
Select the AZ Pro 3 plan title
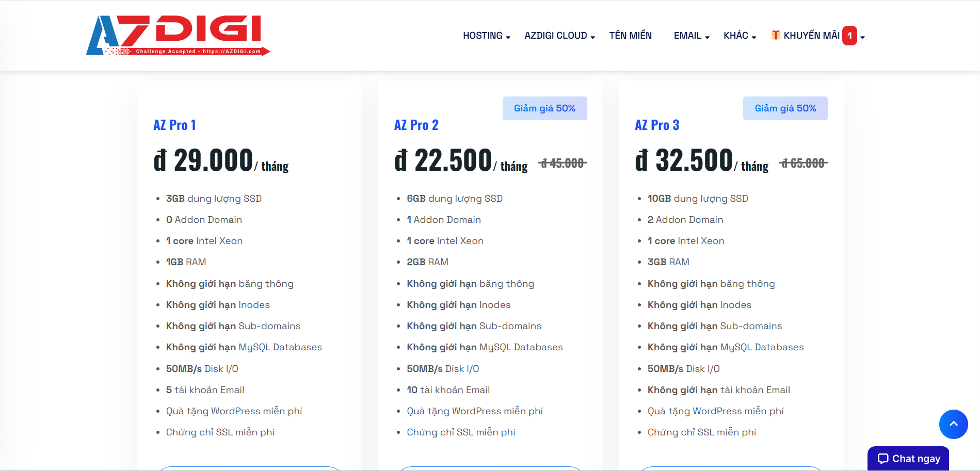click(657, 125)
